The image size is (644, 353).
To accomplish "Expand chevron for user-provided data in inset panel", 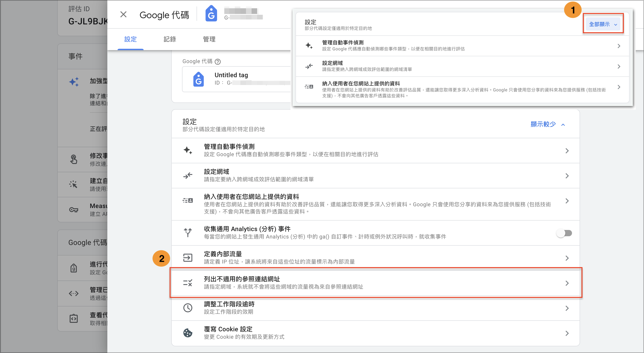I will coord(619,87).
